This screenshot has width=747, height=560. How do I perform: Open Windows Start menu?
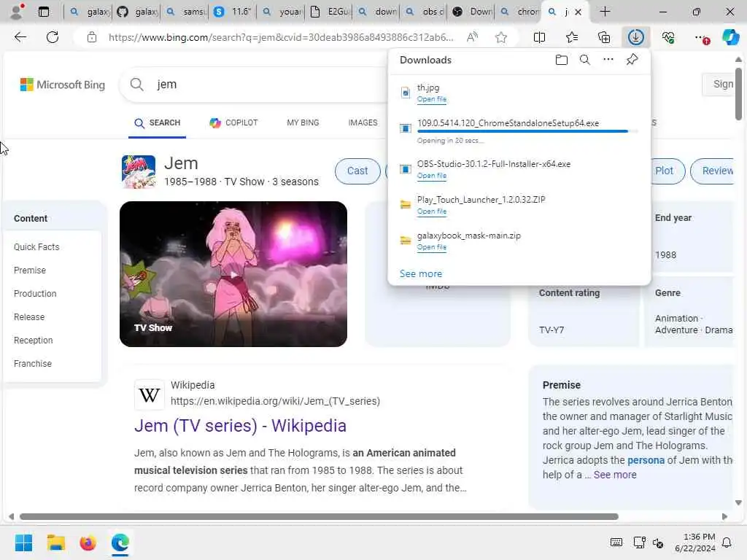[x=23, y=542]
